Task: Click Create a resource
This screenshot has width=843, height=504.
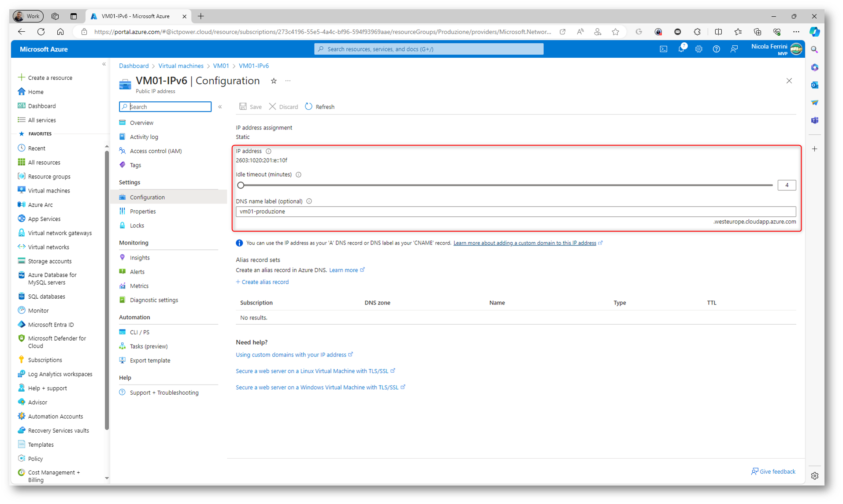Action: click(45, 78)
